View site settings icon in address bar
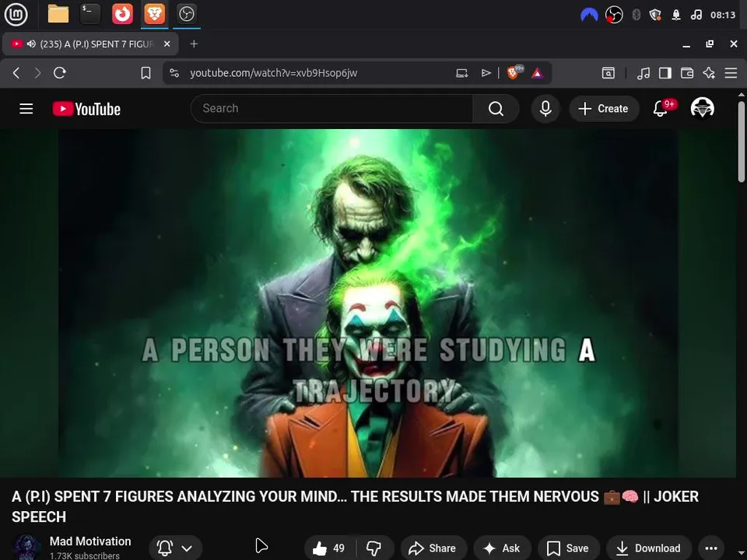 pos(174,73)
